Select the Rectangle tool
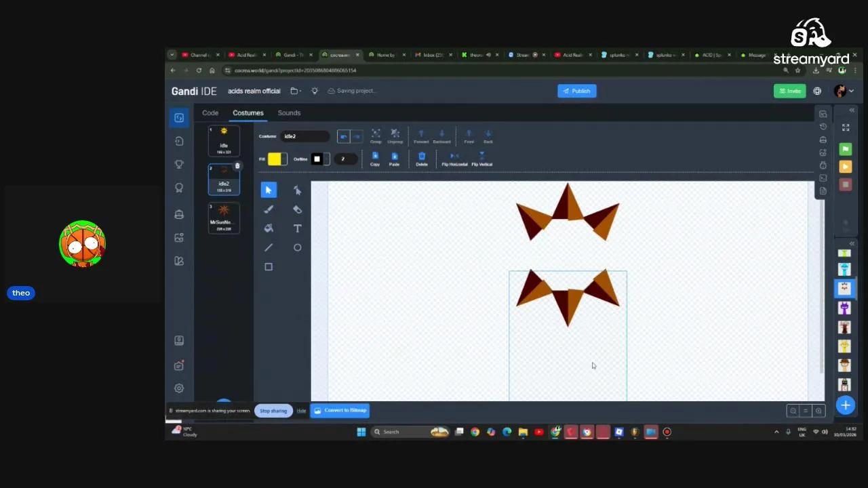This screenshot has width=868, height=488. (269, 267)
